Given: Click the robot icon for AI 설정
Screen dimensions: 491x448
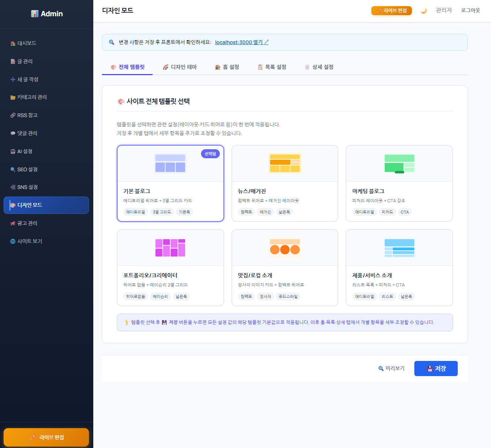Looking at the screenshot, I should click(x=13, y=151).
